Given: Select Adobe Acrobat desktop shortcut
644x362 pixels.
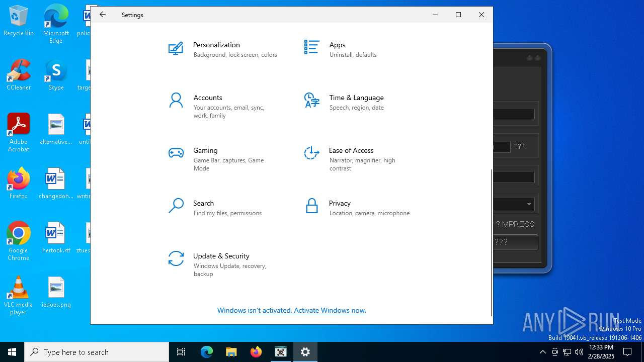Looking at the screenshot, I should [x=19, y=133].
